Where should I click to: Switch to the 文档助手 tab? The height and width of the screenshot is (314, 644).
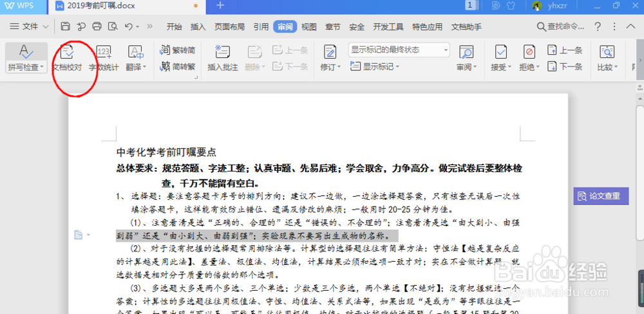point(466,27)
